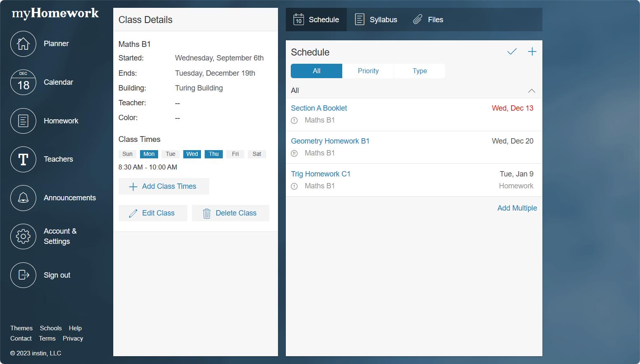Image resolution: width=640 pixels, height=364 pixels.
Task: Open the Announcements bell
Action: [x=23, y=198]
